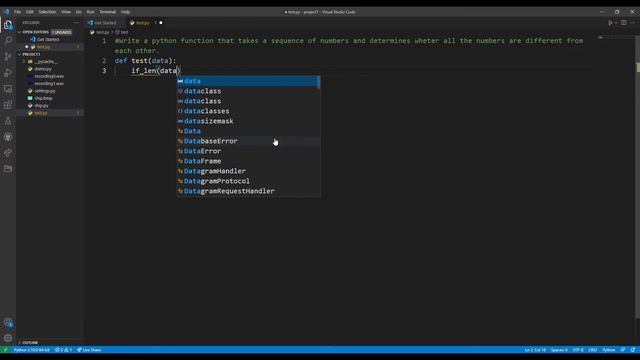Choose 'DataFrame' suggestion in autocomplete

tap(248, 161)
